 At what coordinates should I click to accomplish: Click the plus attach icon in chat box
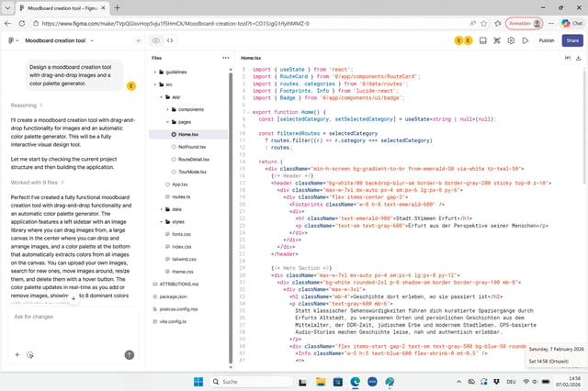tap(17, 354)
